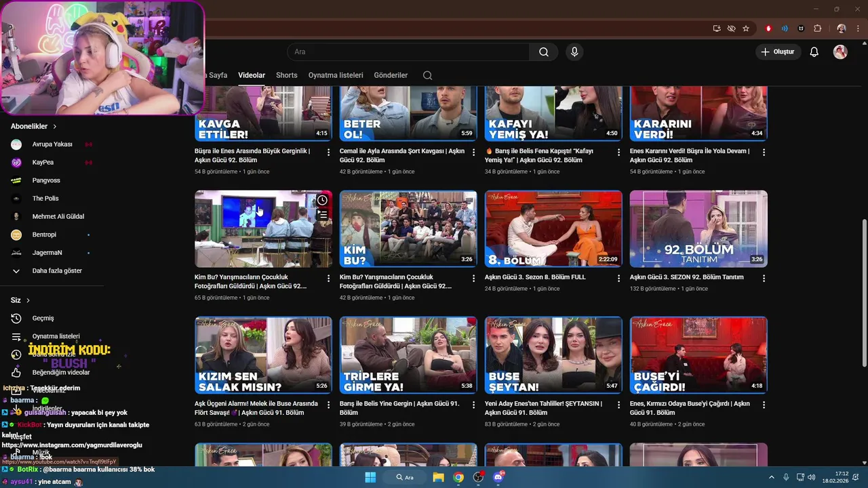Play the KAVGA ETTİLER! thumbnail video
Image resolution: width=868 pixels, height=488 pixels.
(264, 113)
